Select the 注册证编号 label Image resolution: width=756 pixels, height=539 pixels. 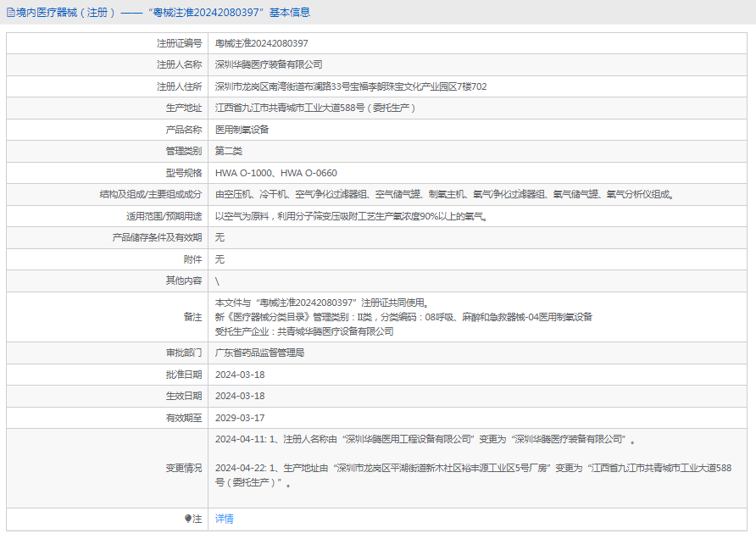tap(180, 43)
